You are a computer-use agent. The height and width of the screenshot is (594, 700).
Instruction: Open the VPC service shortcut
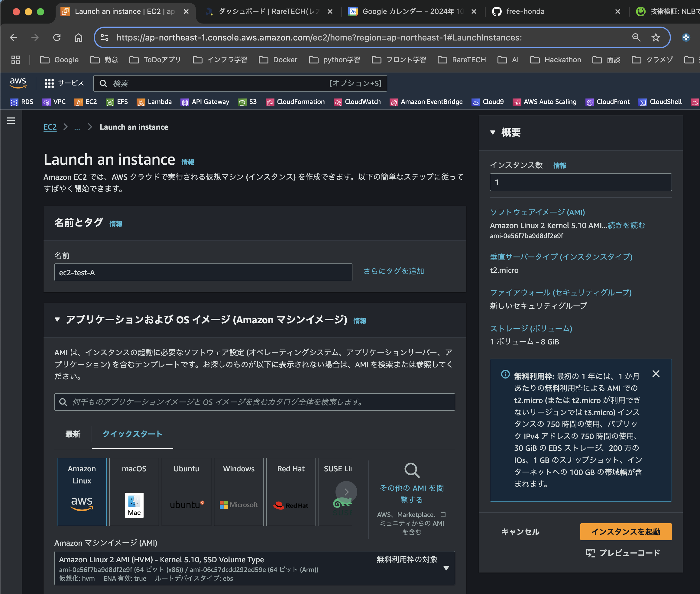[54, 102]
